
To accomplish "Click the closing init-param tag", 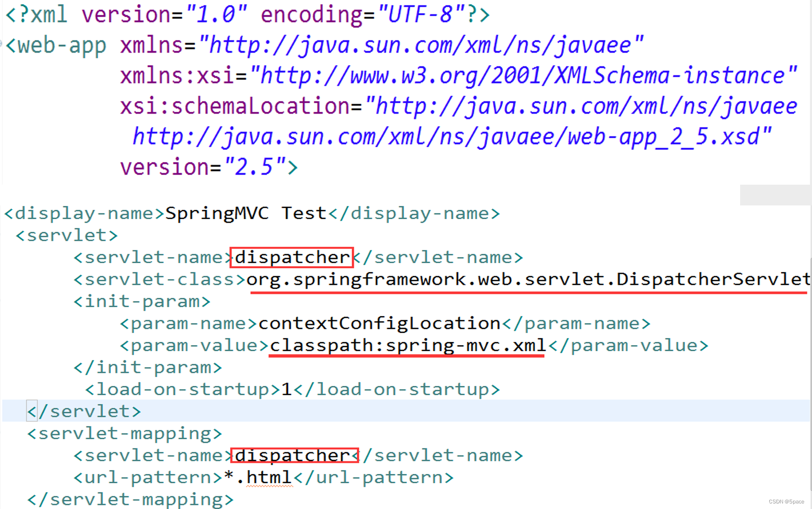I will click(x=148, y=367).
